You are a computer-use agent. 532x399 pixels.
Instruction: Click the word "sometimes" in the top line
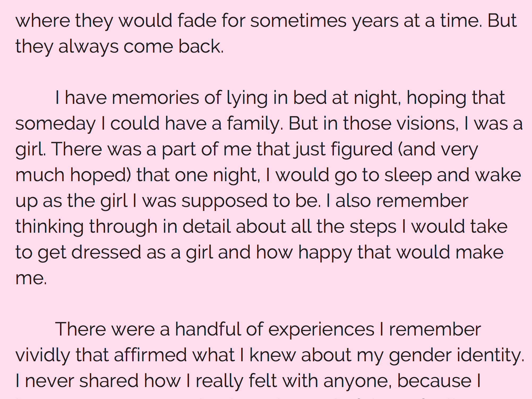pyautogui.click(x=298, y=20)
